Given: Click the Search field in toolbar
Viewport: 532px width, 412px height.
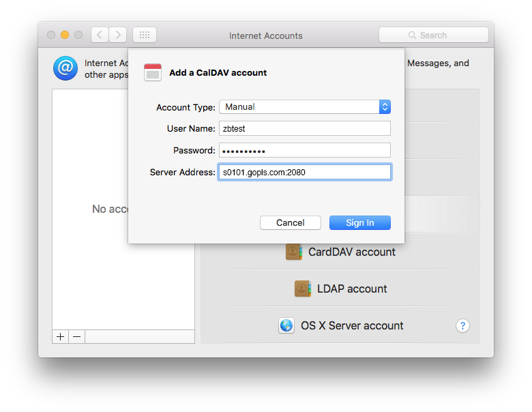Looking at the screenshot, I should (x=433, y=35).
